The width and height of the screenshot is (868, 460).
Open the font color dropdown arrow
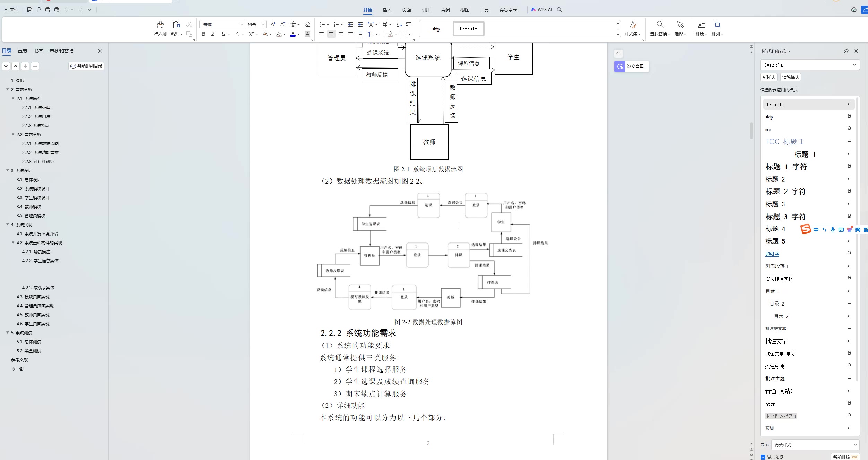tap(298, 34)
